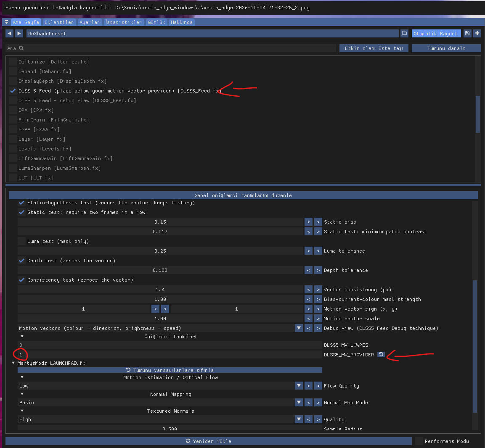The width and height of the screenshot is (485, 448).
Task: Click the Static bias slider value 0.15
Action: [160, 222]
